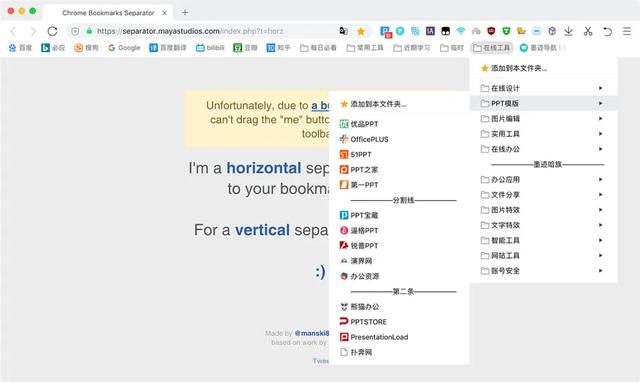Click the green shield extension icon
Image resolution: width=640 pixels, height=383 pixels.
(x=507, y=31)
